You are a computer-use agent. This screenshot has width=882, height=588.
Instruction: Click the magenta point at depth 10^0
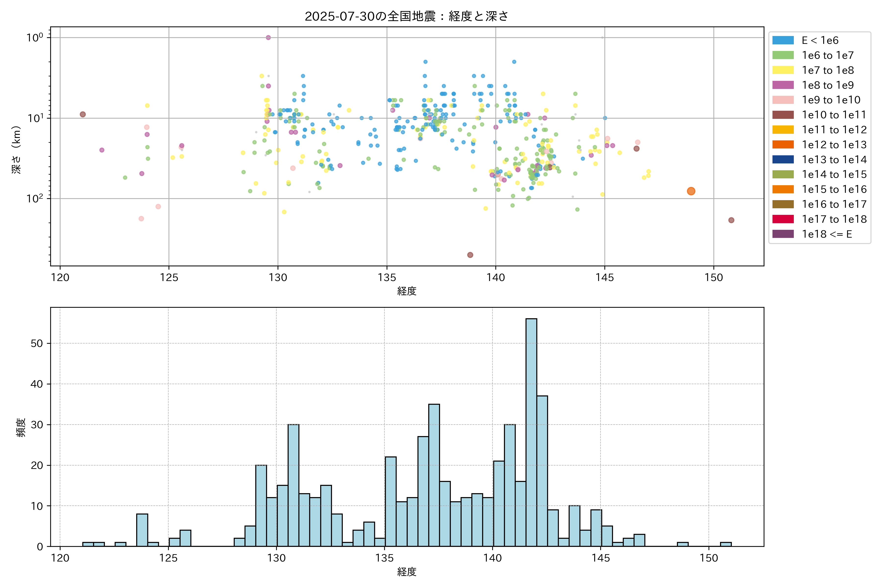pos(268,37)
